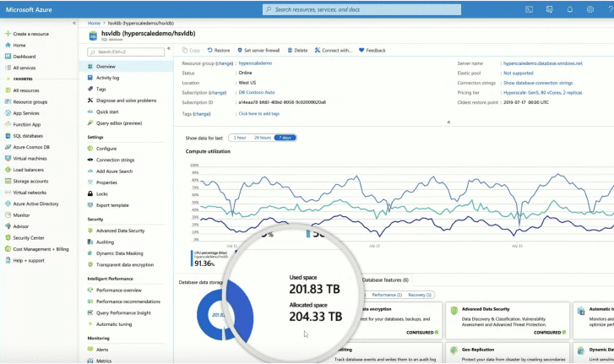Click the CPU percentage legend color bar
Screen dimensions: 614x364
pos(192,258)
